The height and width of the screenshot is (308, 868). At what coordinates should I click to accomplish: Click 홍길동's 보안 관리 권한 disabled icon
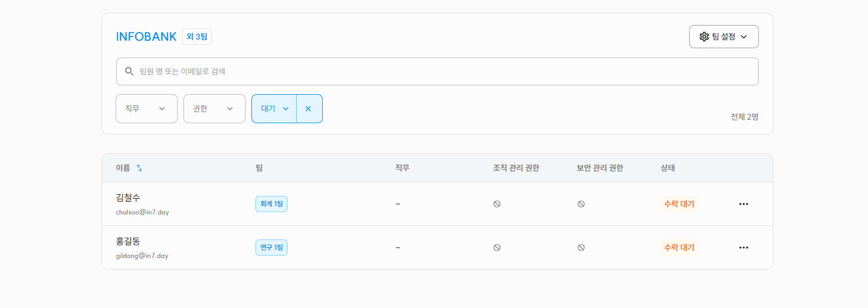point(581,248)
